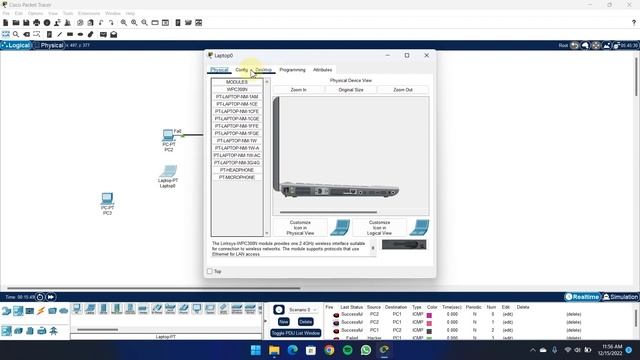Image resolution: width=640 pixels, height=360 pixels.
Task: Redo the action in toolbar
Action: coord(111,23)
